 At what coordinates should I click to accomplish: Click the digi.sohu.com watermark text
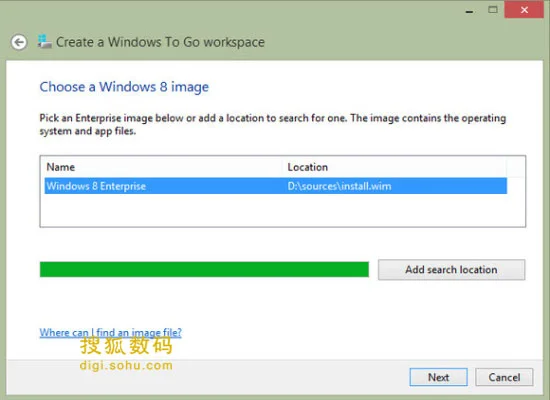click(x=126, y=365)
